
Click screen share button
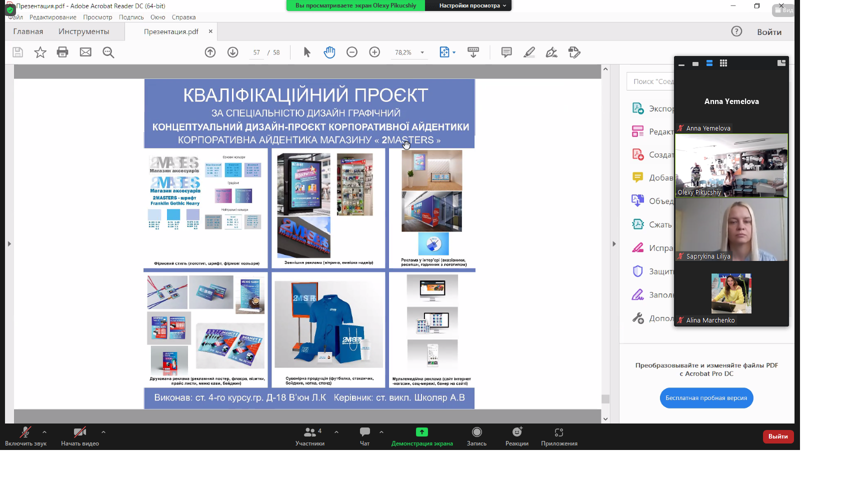click(x=422, y=436)
